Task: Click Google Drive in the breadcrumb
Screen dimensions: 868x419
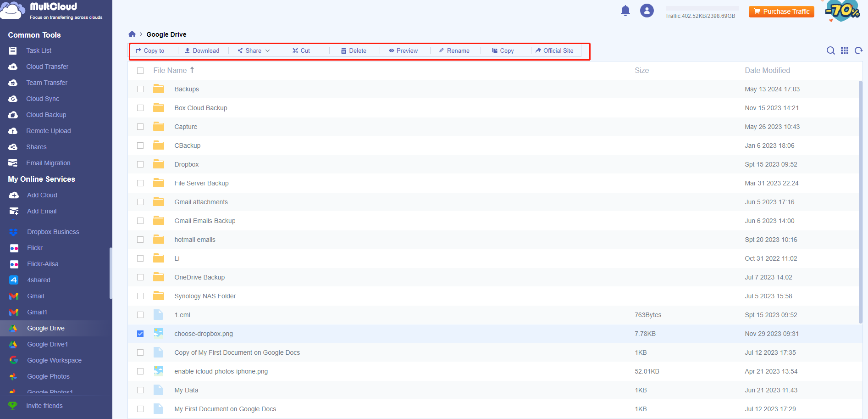Action: (x=166, y=34)
